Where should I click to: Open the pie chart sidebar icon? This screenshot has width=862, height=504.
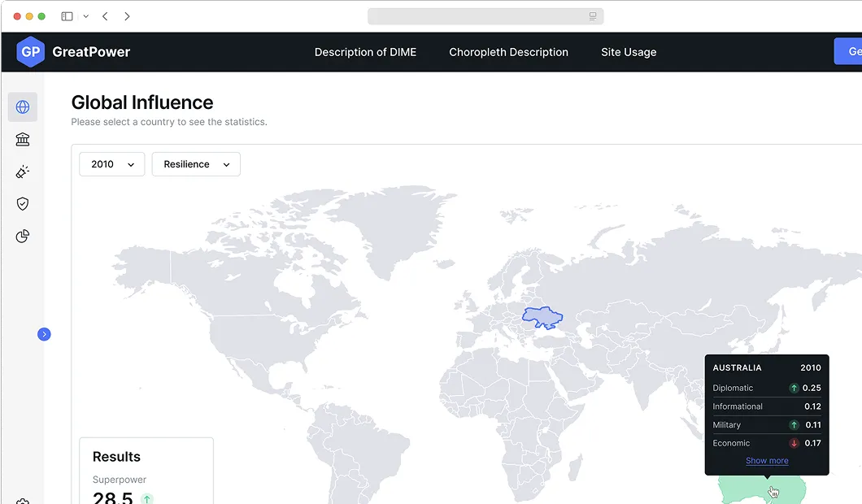23,237
